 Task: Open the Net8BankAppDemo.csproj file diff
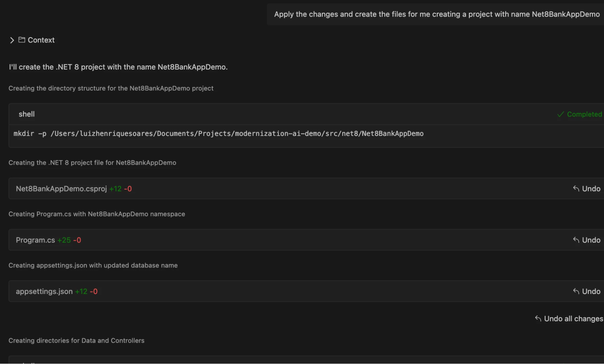click(61, 189)
